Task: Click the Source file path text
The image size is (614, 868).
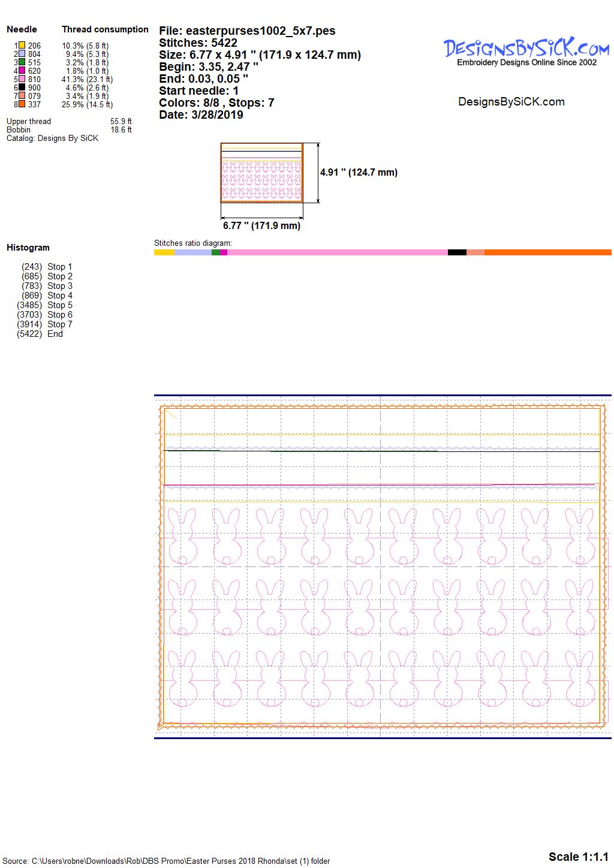Action: coord(167,861)
